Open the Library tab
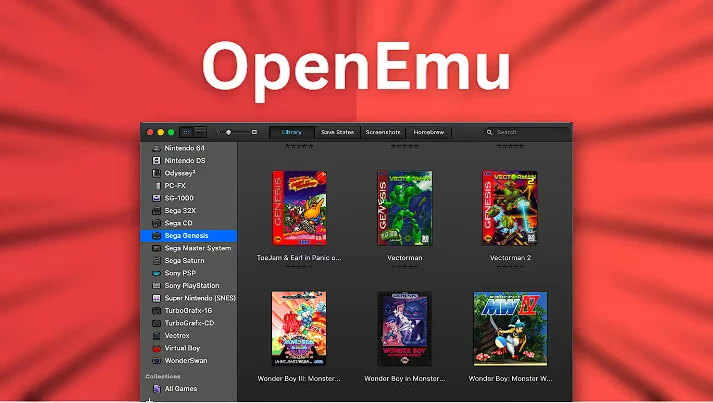 click(x=292, y=132)
